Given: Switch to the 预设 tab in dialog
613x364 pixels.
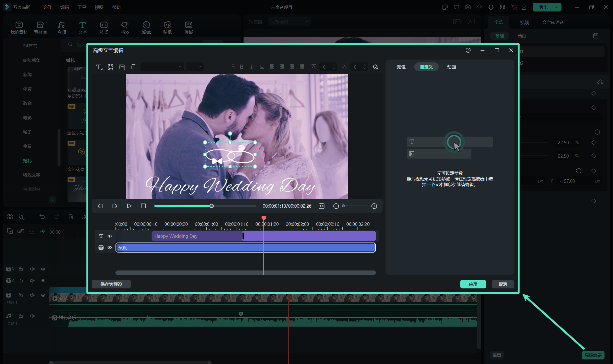Looking at the screenshot, I should click(401, 67).
